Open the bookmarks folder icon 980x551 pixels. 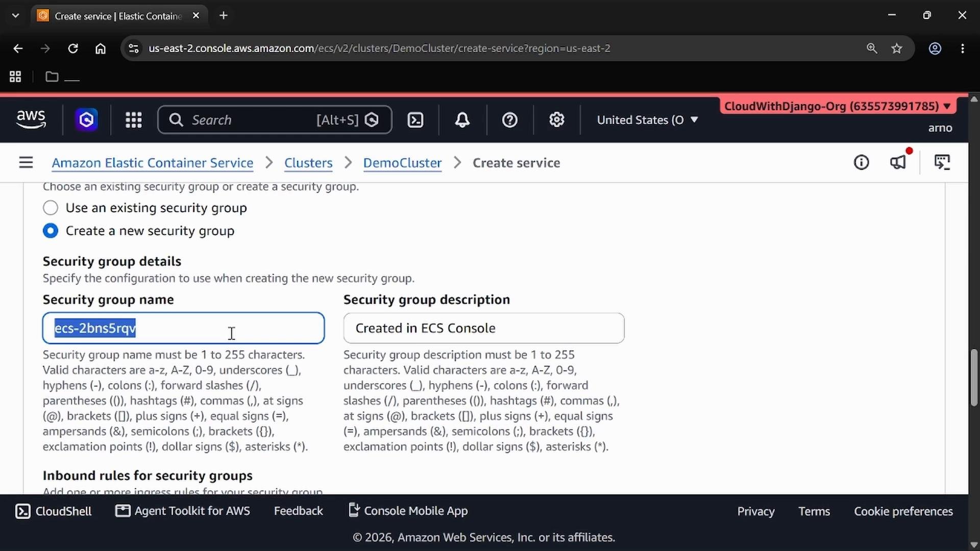coord(52,77)
